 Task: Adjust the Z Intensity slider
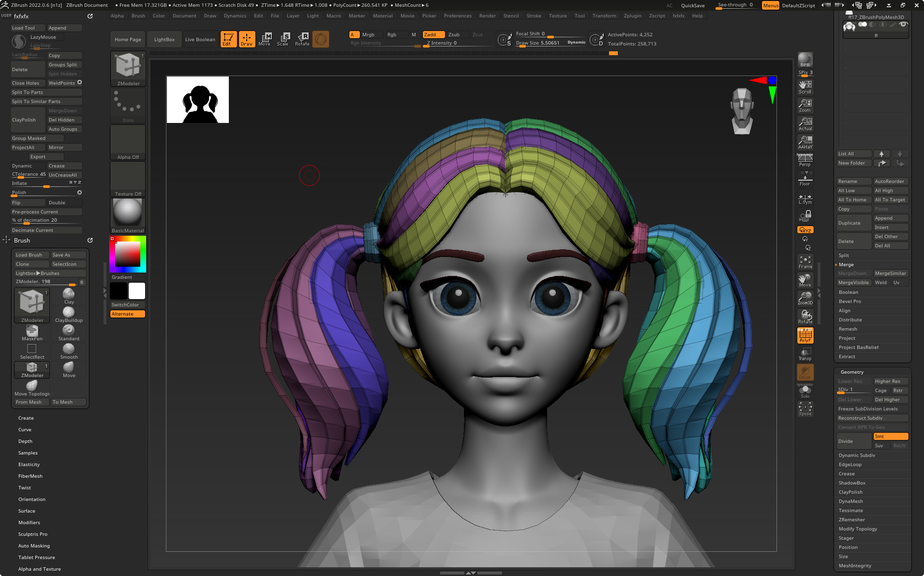pos(457,43)
